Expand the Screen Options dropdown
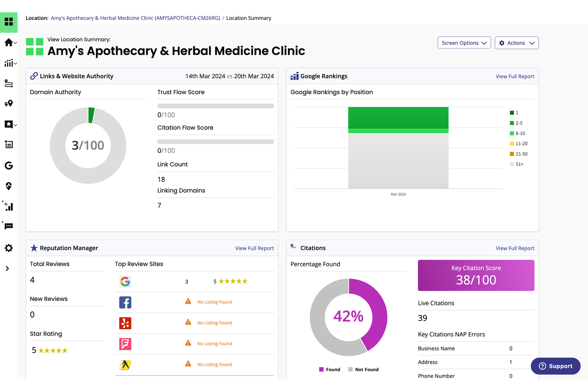Screen dimensions: 588x392 (x=464, y=42)
